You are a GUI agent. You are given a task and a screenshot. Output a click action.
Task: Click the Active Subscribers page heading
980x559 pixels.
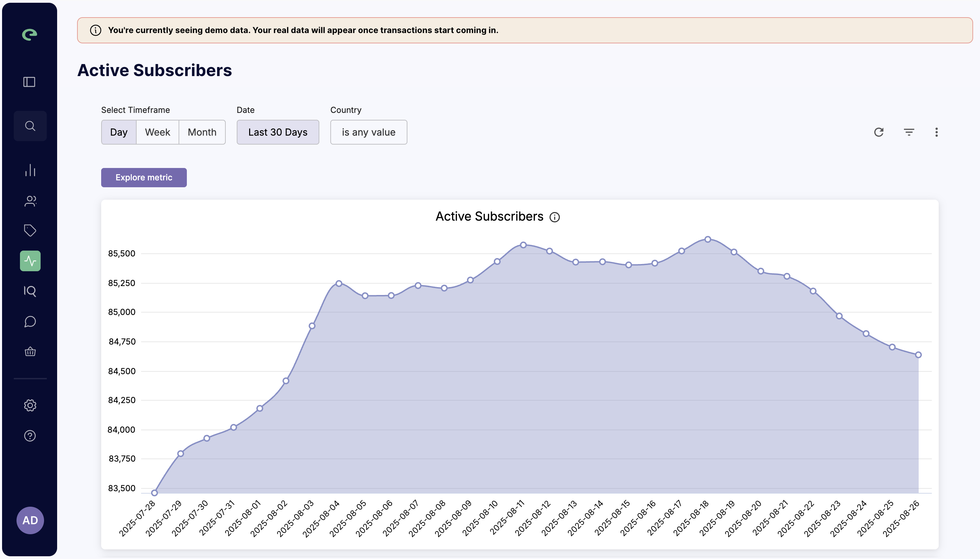point(155,70)
